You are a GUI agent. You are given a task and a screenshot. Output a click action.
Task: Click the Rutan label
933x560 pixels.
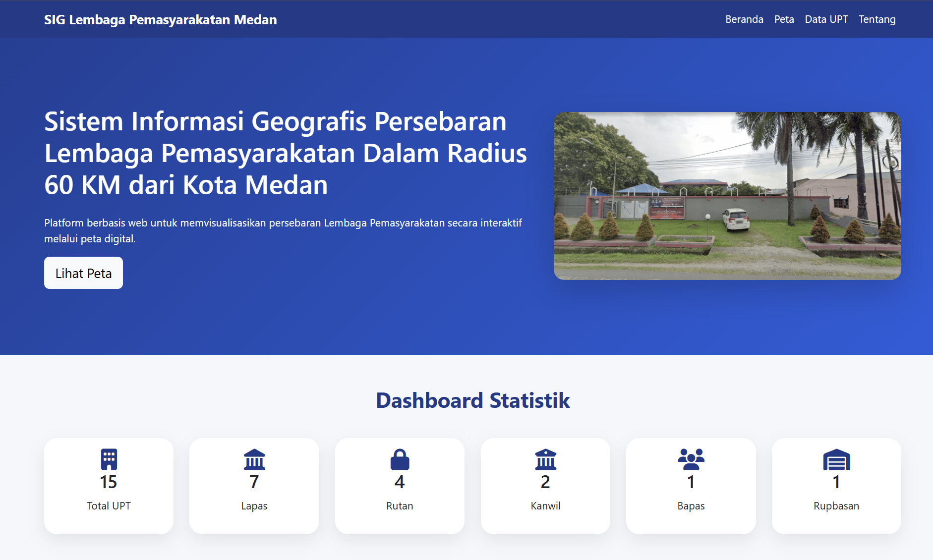(400, 506)
